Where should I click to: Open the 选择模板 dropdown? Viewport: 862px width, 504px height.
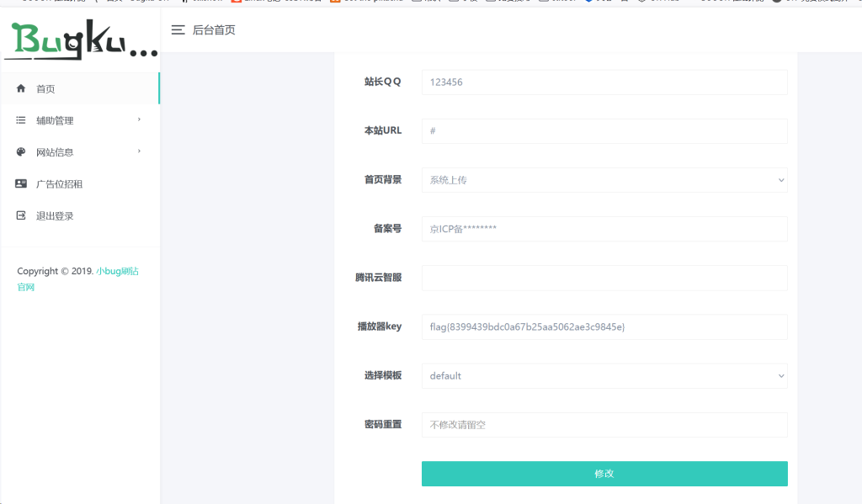pyautogui.click(x=604, y=376)
